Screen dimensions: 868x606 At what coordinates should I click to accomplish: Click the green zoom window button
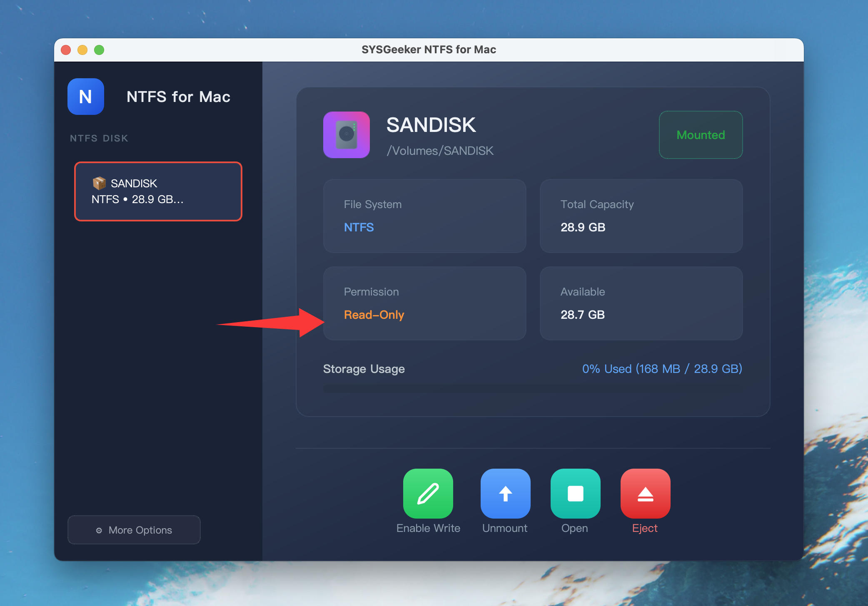point(99,50)
